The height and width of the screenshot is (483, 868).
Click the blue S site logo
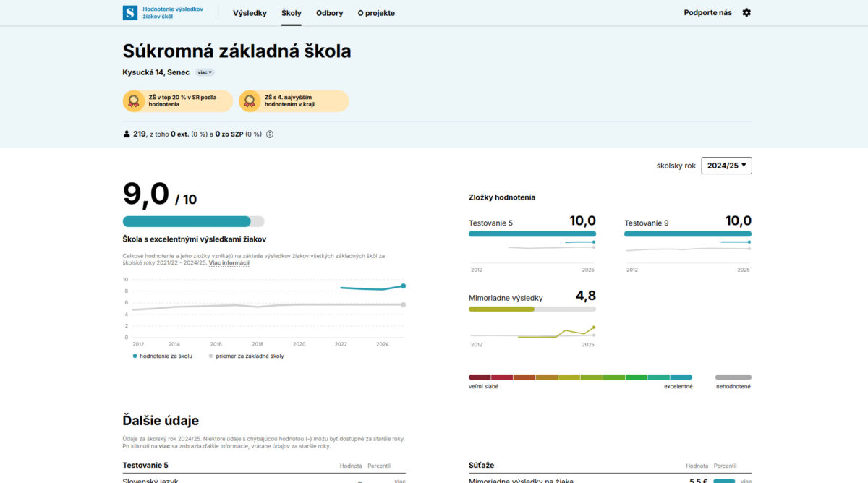[130, 12]
